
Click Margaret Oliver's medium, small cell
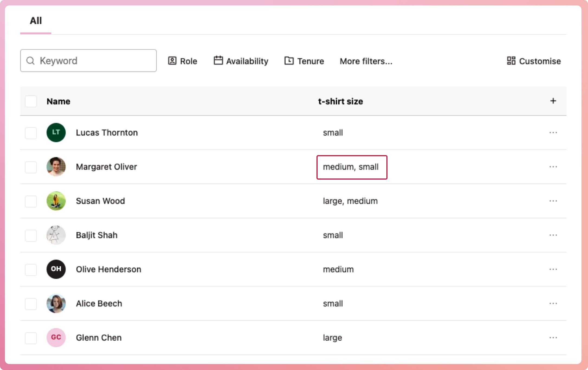351,167
